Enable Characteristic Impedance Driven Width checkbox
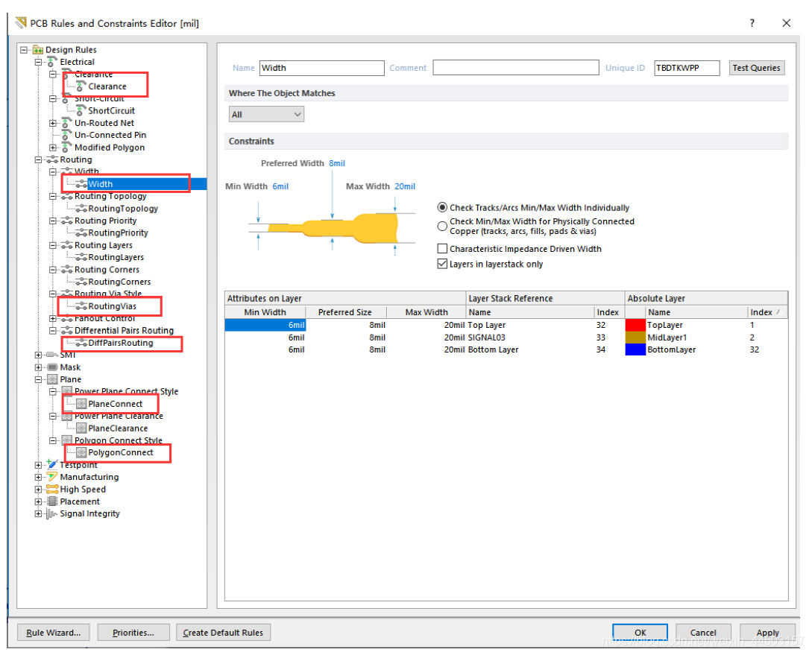 click(443, 249)
